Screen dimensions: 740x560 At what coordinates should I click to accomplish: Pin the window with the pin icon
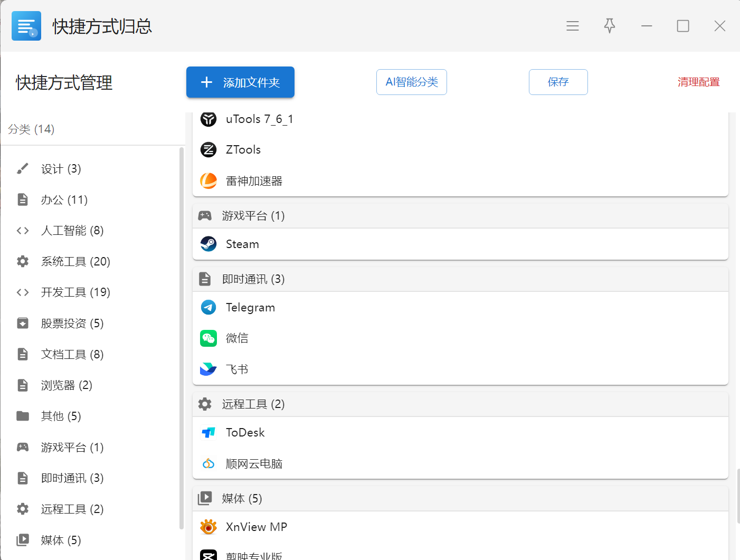click(x=610, y=26)
